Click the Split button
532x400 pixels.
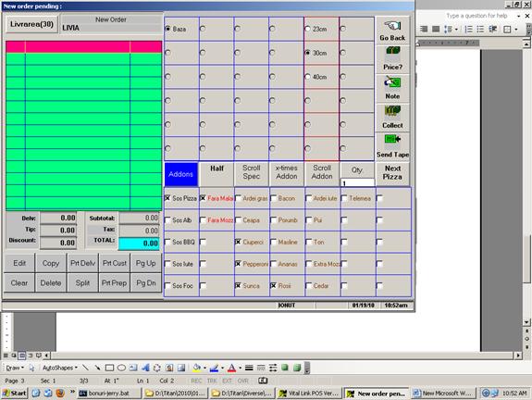tap(82, 282)
